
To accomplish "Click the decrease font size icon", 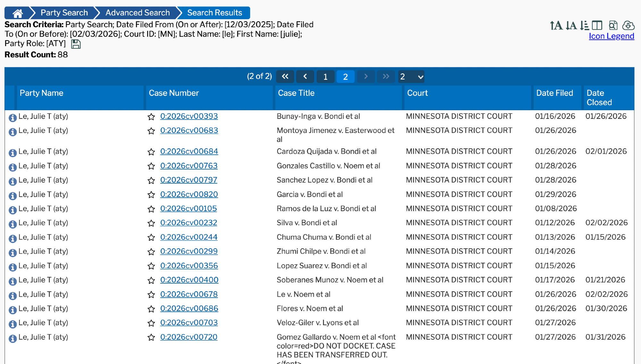I will (x=571, y=25).
